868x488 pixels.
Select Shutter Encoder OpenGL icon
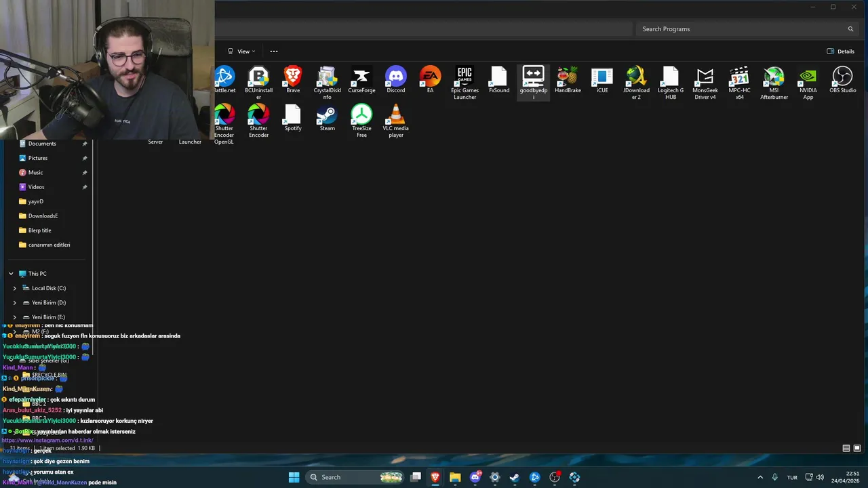224,124
